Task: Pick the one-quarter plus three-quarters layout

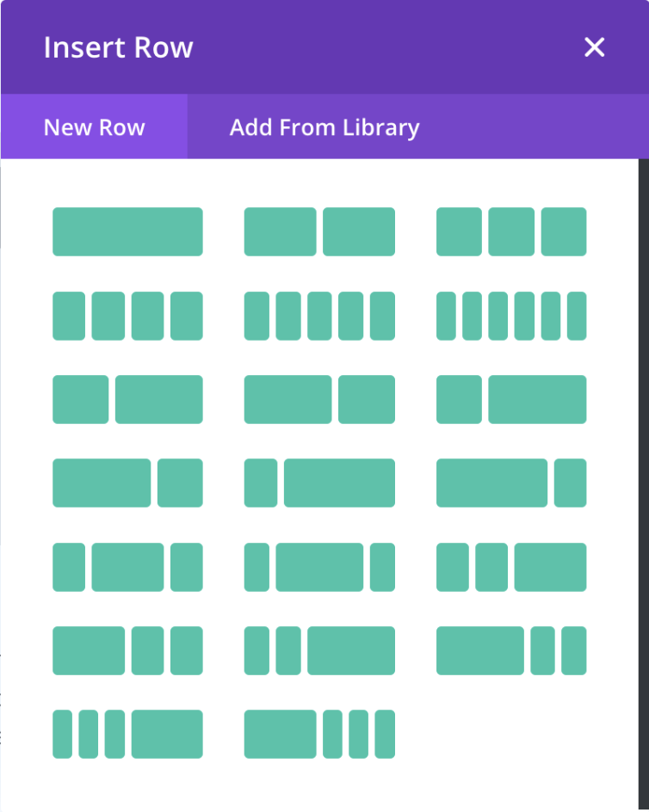Action: coord(319,483)
